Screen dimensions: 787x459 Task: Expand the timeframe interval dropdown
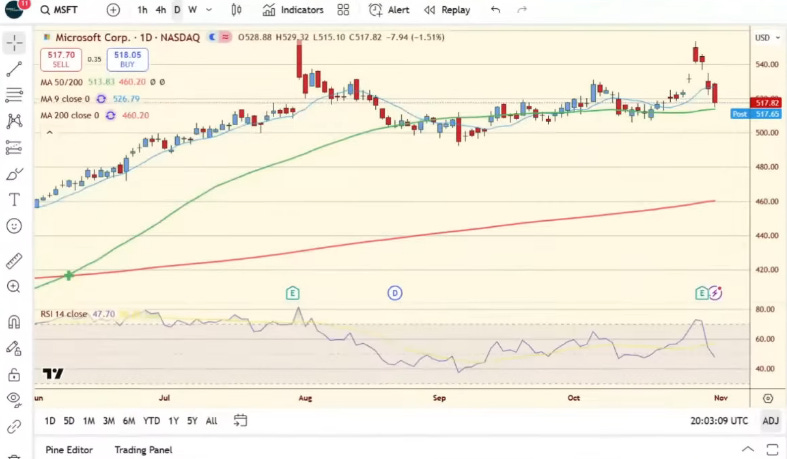[209, 10]
